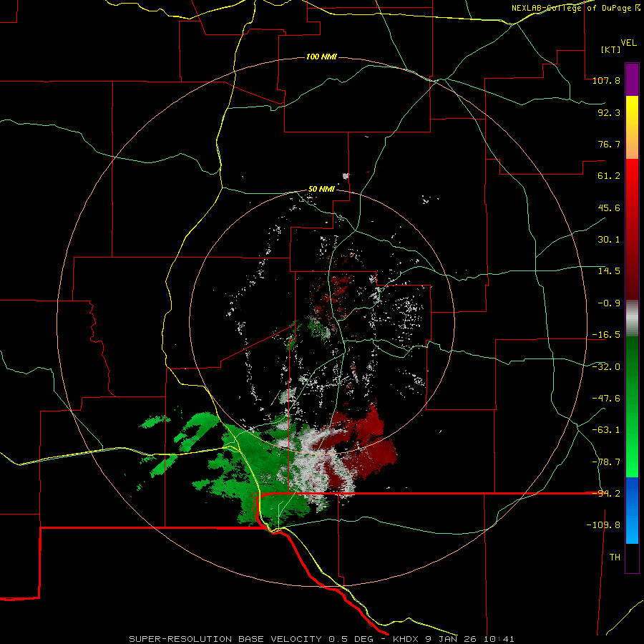644x644 pixels.
Task: Click the -16.5 velocity scale value
Action: point(606,335)
